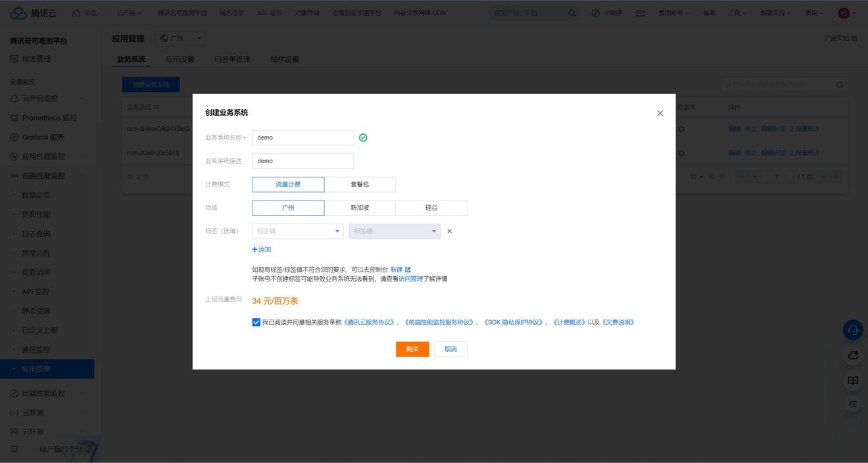Open the 《腾讯云服务协议》 link
Viewport: 868px width, 463px height.
pos(370,322)
